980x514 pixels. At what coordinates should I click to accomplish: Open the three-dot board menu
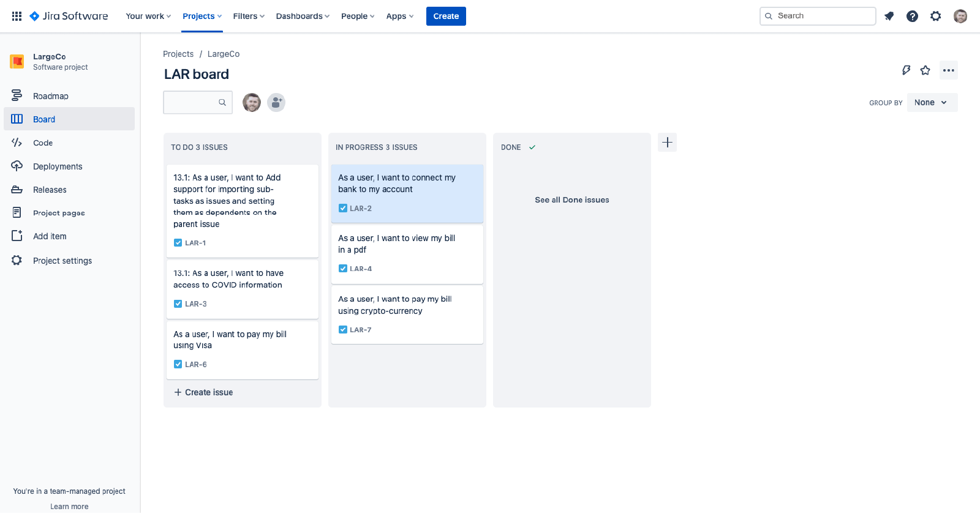point(948,70)
